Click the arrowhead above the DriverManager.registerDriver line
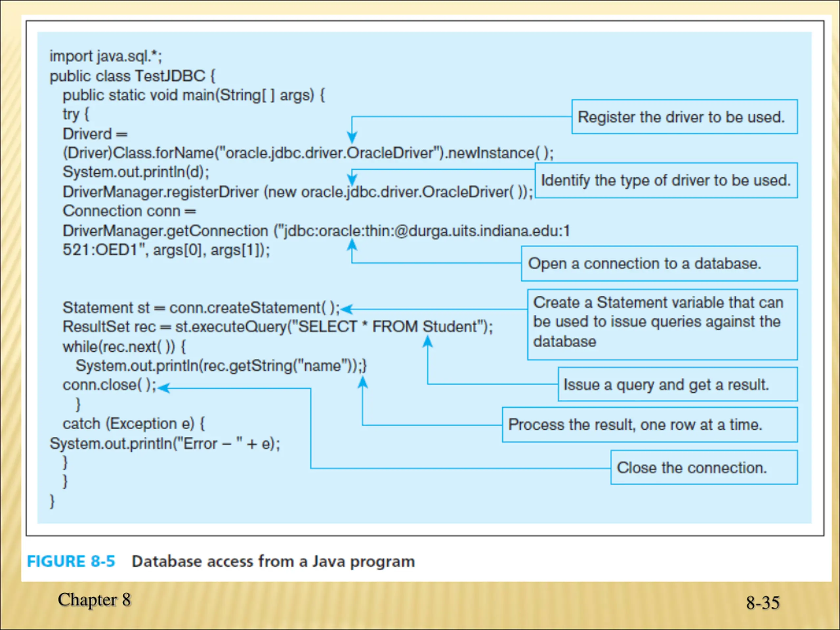Screen dimensions: 840x630 pyautogui.click(x=352, y=179)
